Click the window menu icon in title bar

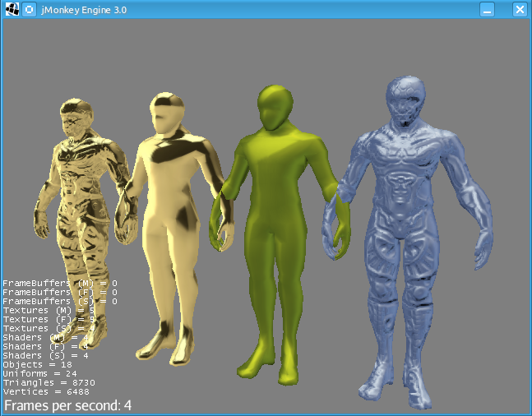coord(12,10)
